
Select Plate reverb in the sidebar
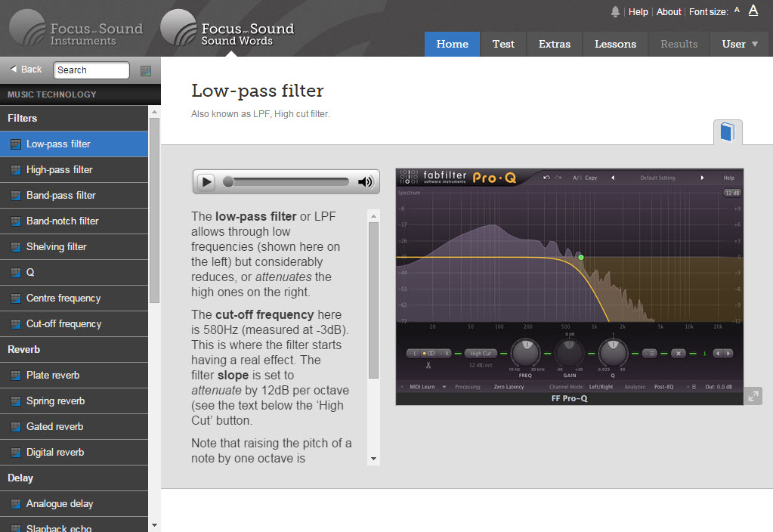(x=74, y=376)
